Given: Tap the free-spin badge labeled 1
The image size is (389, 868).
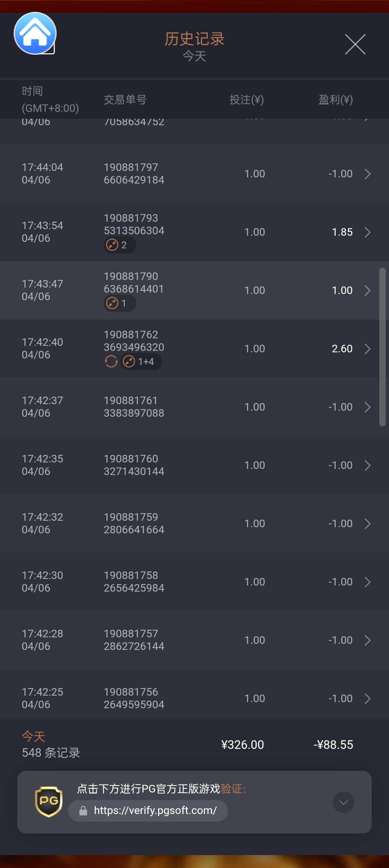Looking at the screenshot, I should [x=120, y=303].
